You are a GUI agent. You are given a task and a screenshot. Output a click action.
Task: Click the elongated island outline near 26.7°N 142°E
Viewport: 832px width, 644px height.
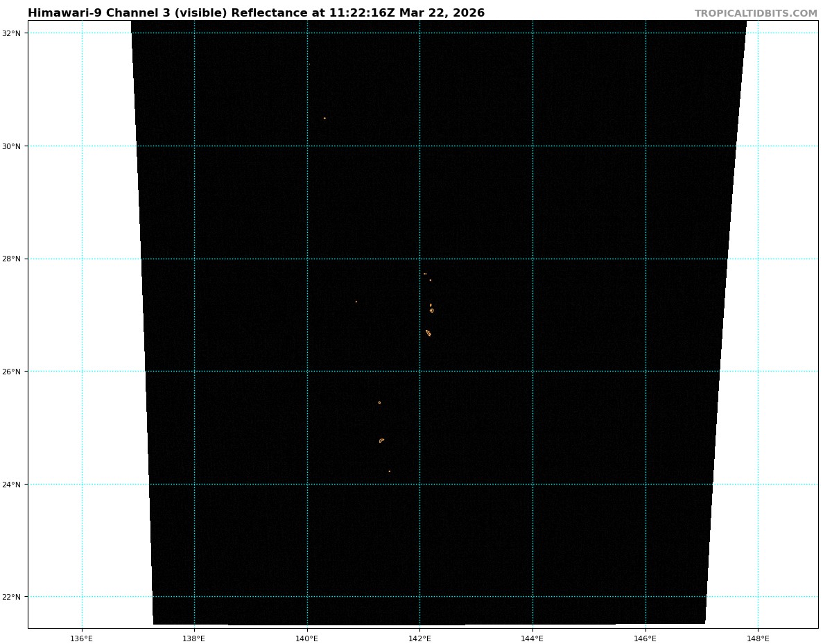tap(428, 333)
